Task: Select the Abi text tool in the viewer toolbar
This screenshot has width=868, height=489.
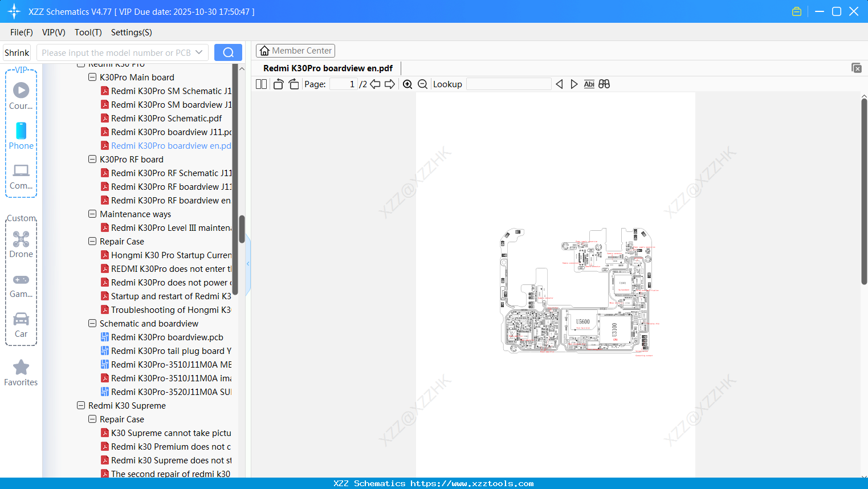Action: [589, 84]
